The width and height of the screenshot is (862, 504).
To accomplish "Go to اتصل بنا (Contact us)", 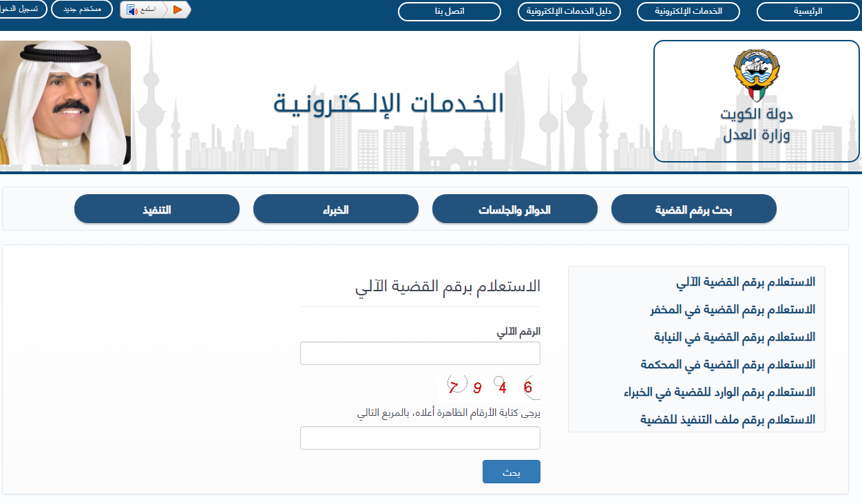I will click(x=450, y=12).
